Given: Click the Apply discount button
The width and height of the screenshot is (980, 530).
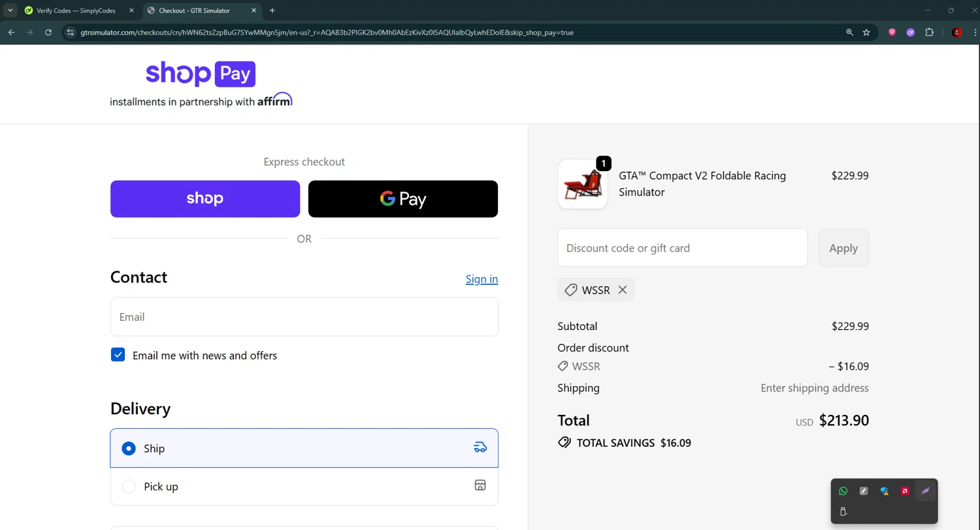Looking at the screenshot, I should tap(843, 248).
